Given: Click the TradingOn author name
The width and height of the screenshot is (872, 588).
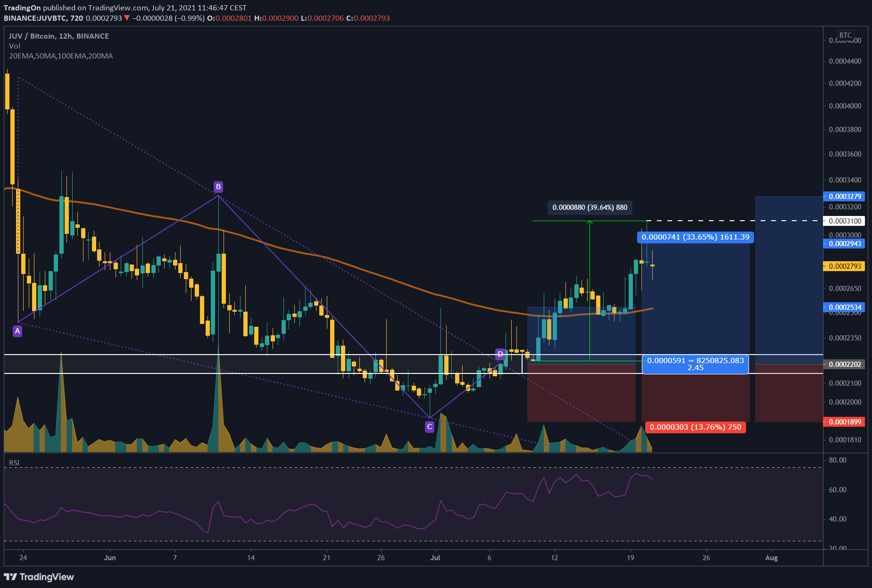Looking at the screenshot, I should click(22, 8).
